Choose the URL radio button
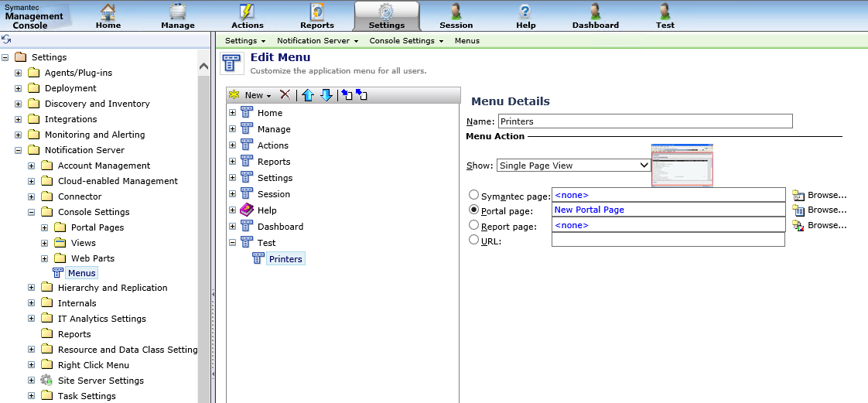868x403 pixels. point(474,241)
